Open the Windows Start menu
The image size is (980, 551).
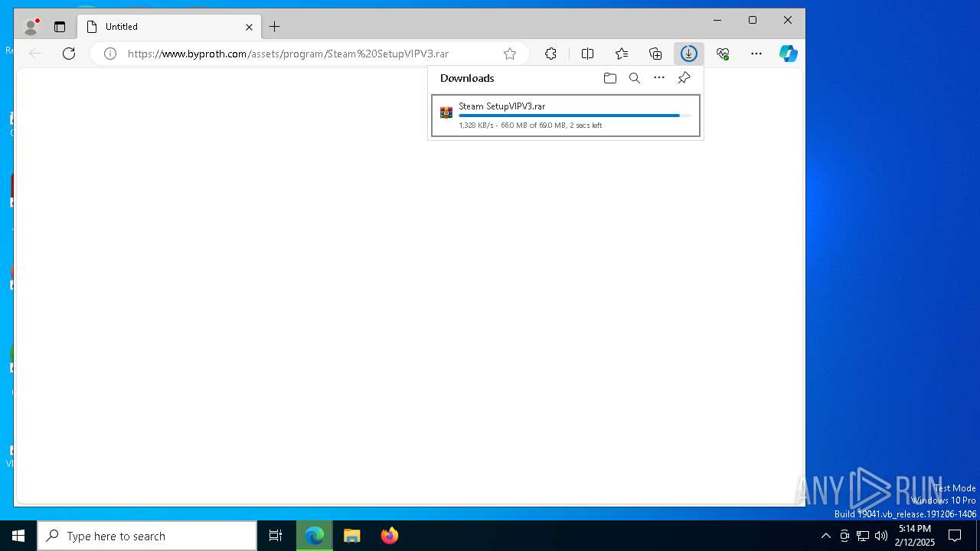point(18,536)
